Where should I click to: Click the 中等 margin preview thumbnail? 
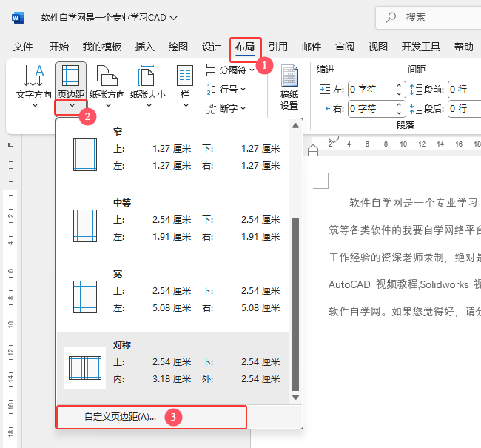pyautogui.click(x=85, y=226)
